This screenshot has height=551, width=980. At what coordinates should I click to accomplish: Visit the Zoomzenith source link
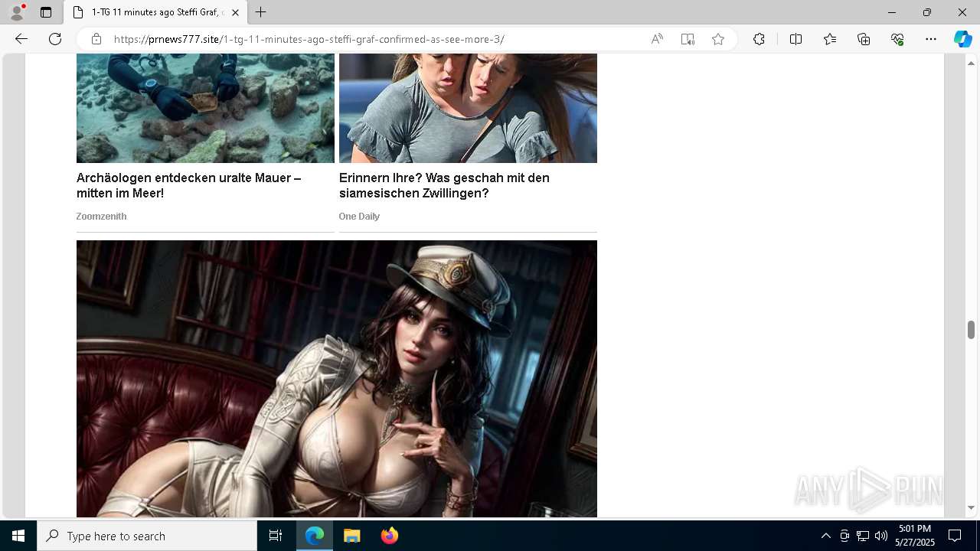tap(101, 217)
